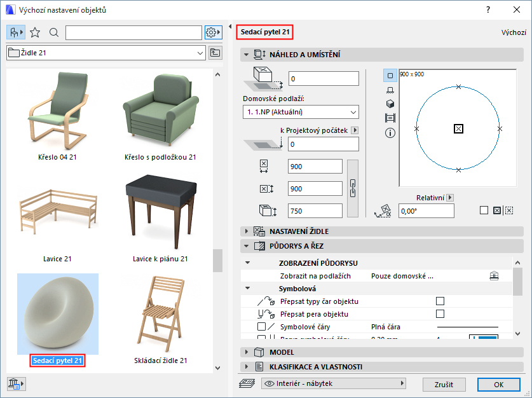Click the OK button
Image resolution: width=532 pixels, height=398 pixels.
click(x=498, y=385)
